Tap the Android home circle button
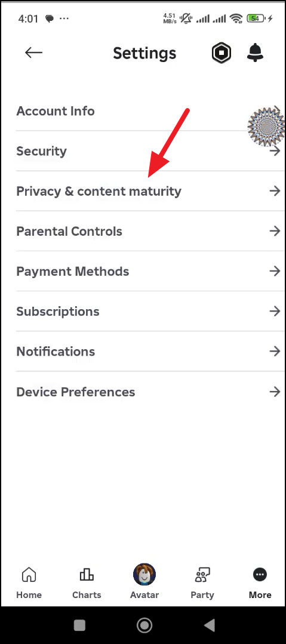This screenshot has width=286, height=644. click(x=144, y=625)
